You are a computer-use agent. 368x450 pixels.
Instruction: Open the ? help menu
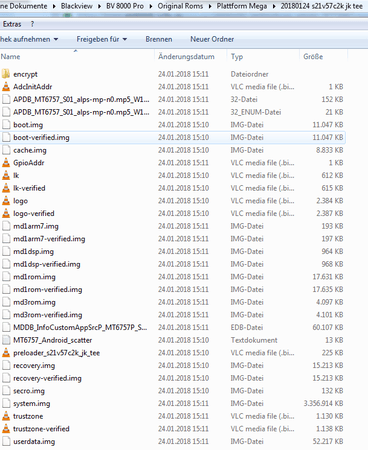(32, 24)
